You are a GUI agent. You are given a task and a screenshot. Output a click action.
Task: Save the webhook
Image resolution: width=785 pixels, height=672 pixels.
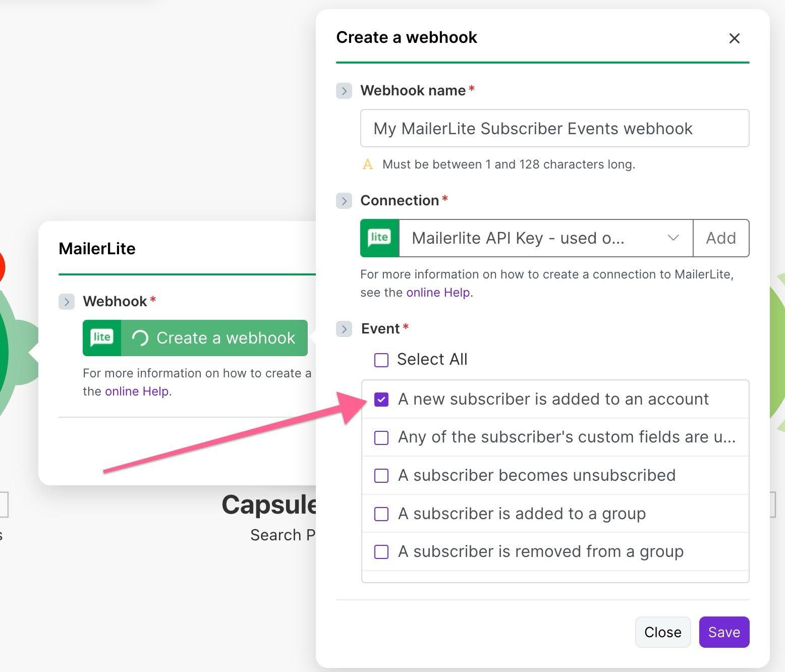click(x=723, y=632)
